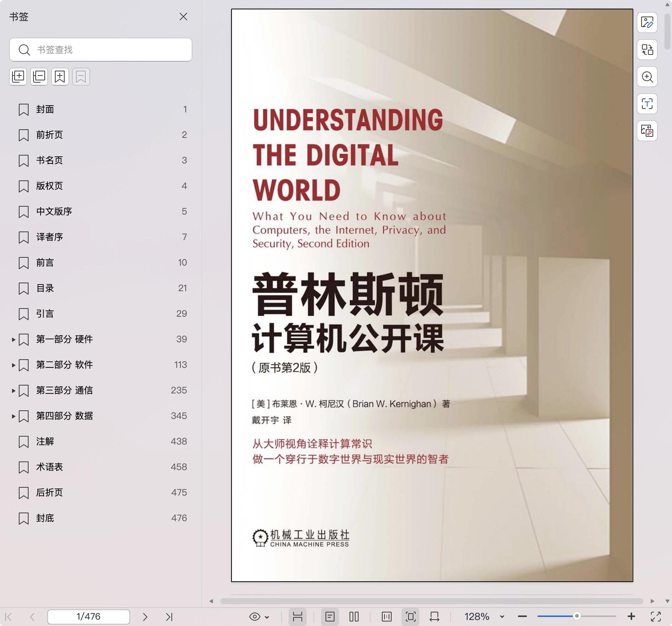Viewport: 672px width, 626px height.
Task: Select single page view icon
Action: (330, 617)
